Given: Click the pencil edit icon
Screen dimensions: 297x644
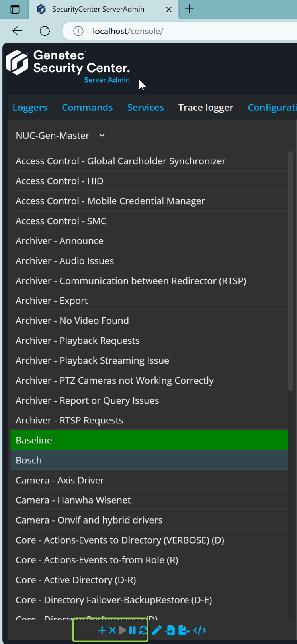Looking at the screenshot, I should (x=157, y=630).
